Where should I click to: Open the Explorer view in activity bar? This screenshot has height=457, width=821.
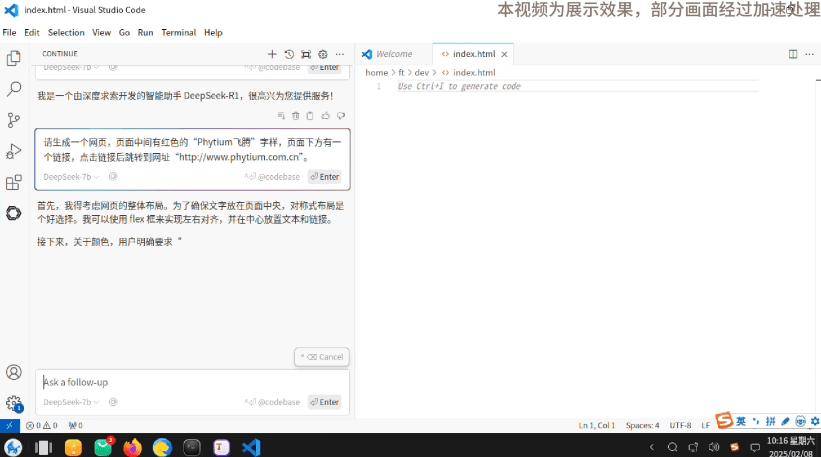(x=14, y=58)
